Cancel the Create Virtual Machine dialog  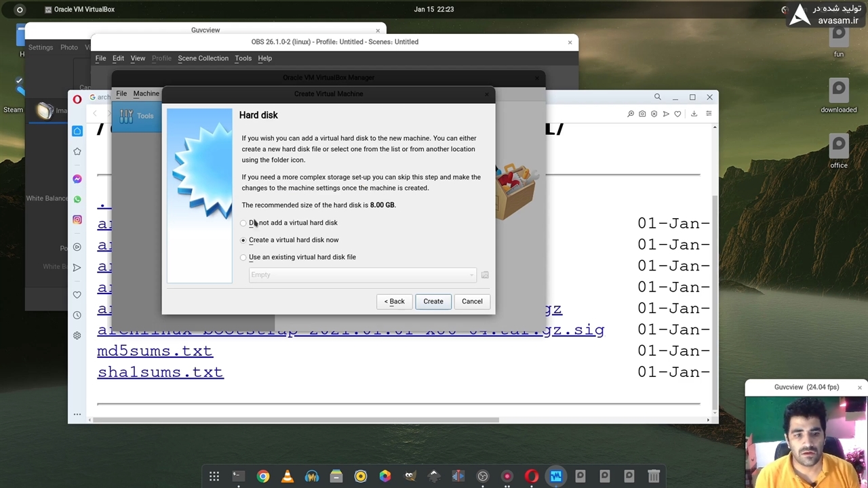pyautogui.click(x=472, y=302)
